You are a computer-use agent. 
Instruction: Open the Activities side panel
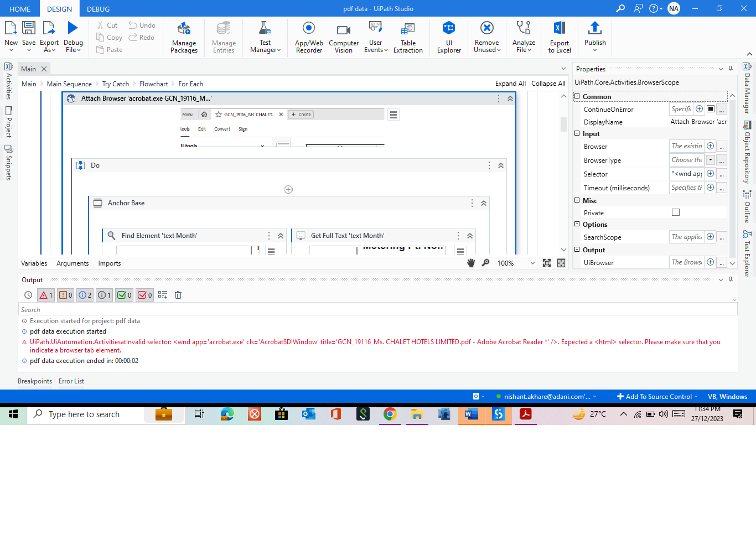tap(9, 81)
